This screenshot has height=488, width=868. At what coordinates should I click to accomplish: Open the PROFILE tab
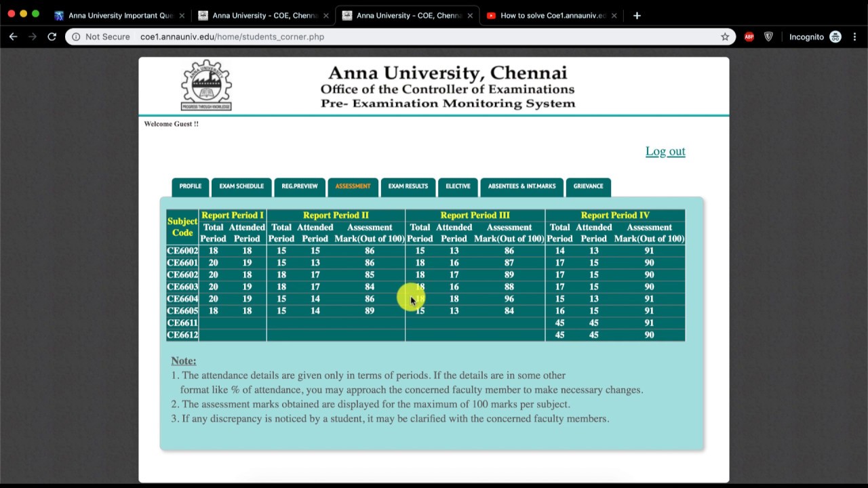tap(191, 186)
